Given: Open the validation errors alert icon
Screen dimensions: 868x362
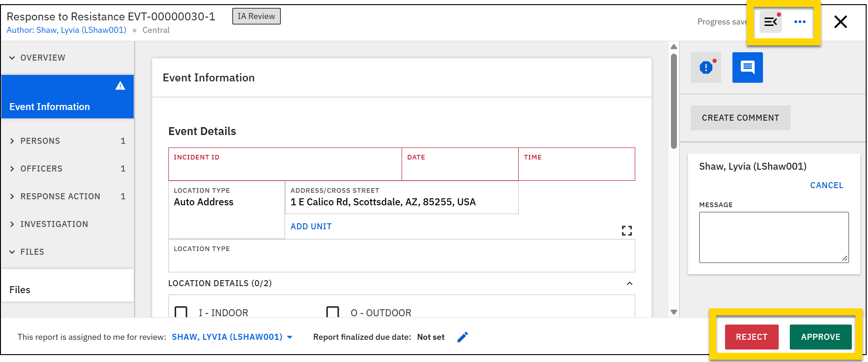Looking at the screenshot, I should pyautogui.click(x=706, y=67).
